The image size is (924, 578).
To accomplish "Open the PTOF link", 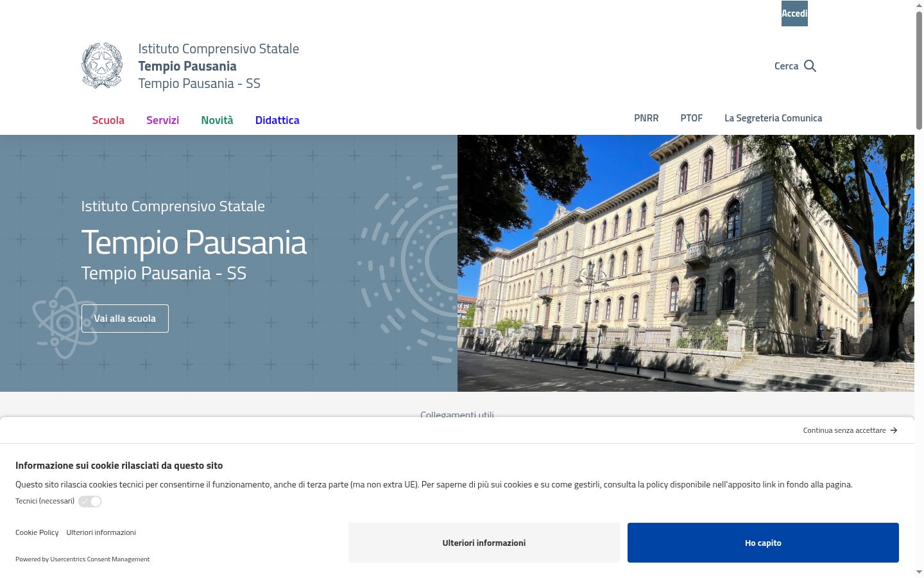I will pyautogui.click(x=692, y=118).
